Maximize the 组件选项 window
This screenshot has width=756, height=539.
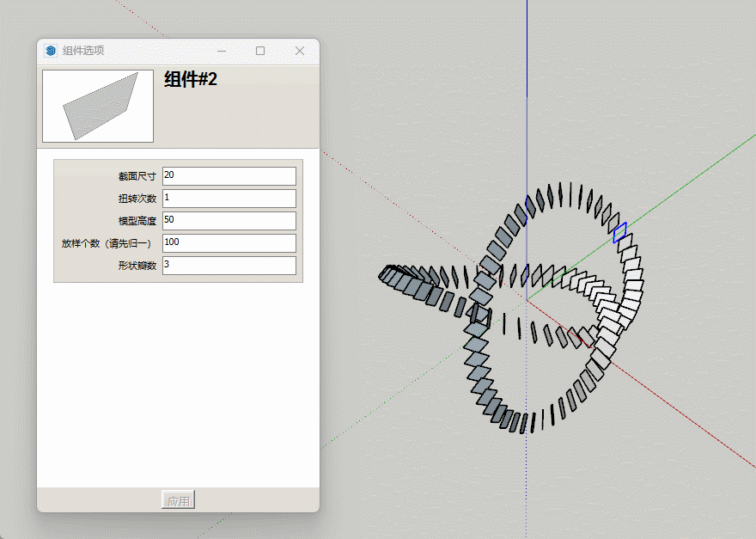tap(259, 51)
